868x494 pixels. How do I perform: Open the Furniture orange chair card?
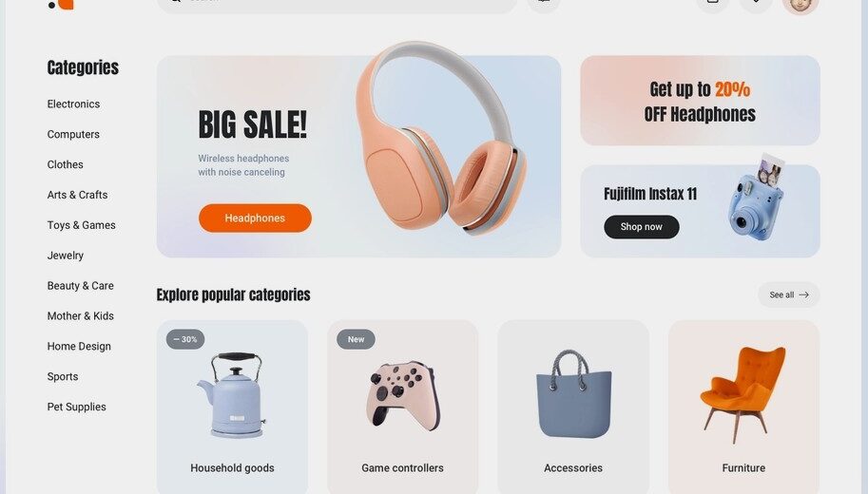point(743,407)
